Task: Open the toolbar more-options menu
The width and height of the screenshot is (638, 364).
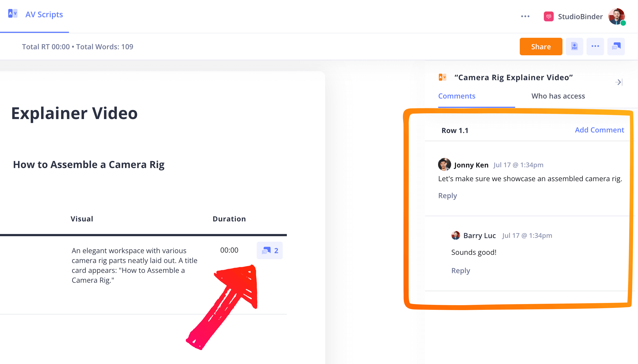Action: coord(595,47)
